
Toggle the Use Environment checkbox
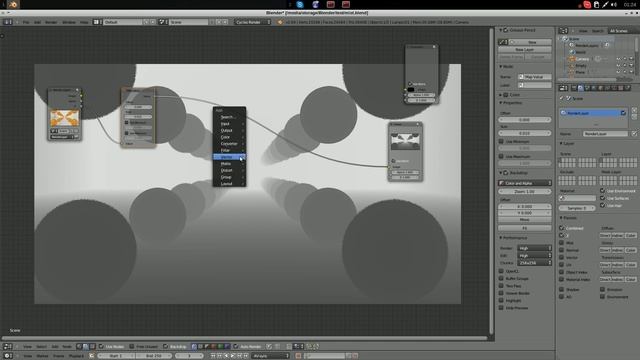pyautogui.click(x=602, y=191)
